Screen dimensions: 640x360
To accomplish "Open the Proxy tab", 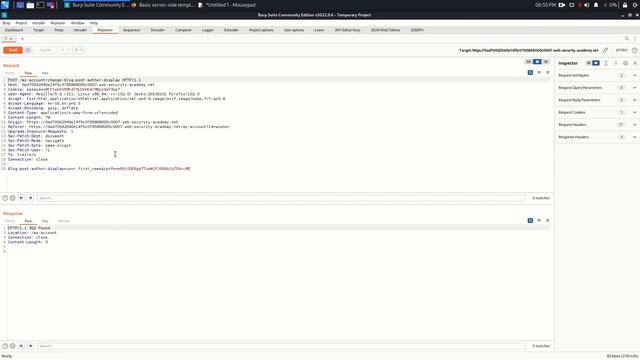I will pos(59,30).
